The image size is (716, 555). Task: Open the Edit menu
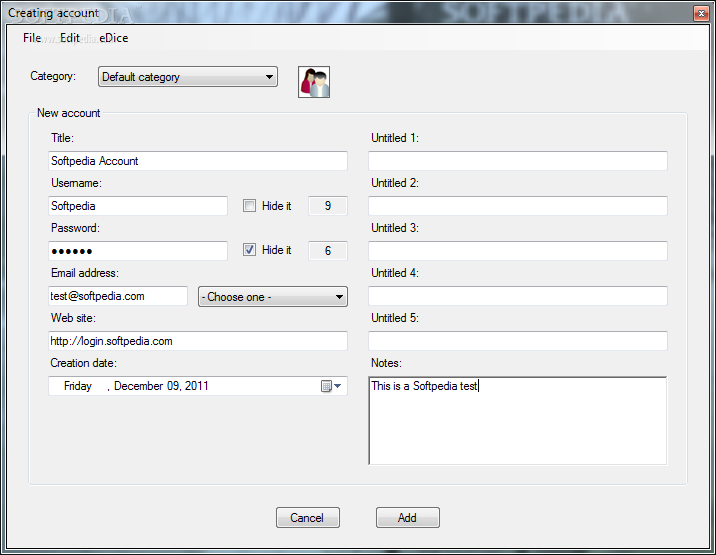(70, 38)
